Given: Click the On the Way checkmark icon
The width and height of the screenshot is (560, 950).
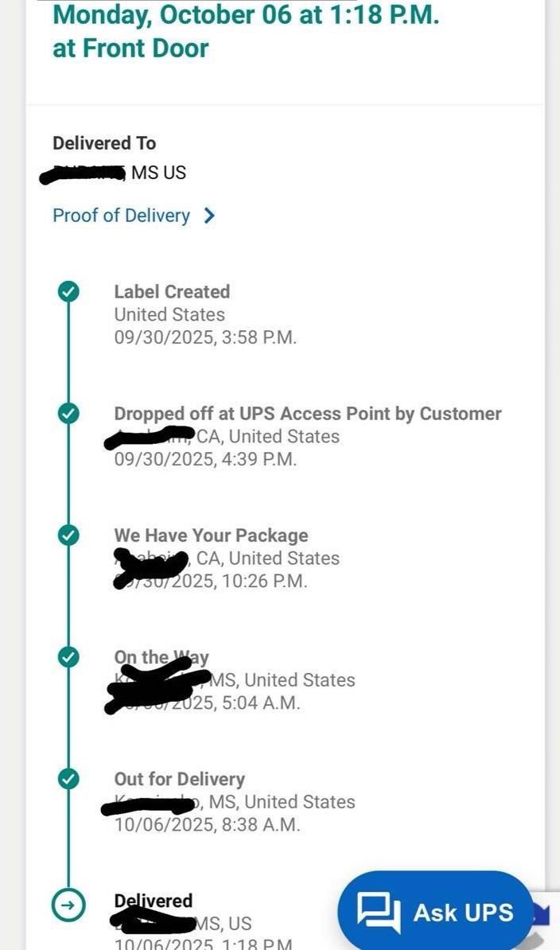Looking at the screenshot, I should click(x=68, y=657).
